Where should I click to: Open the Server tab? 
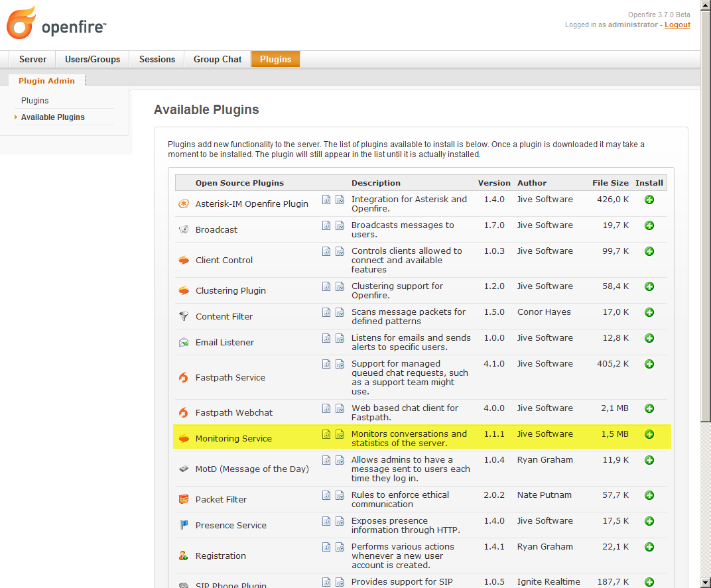[32, 60]
